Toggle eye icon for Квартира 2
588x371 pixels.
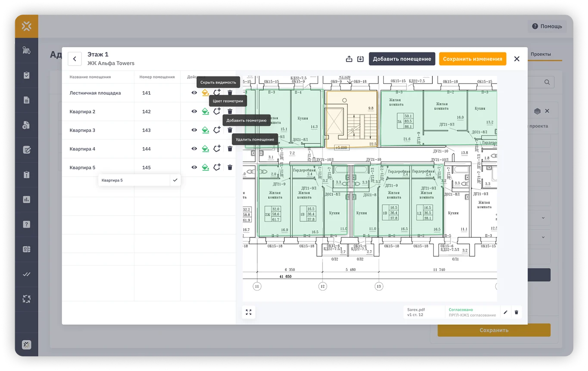click(194, 111)
